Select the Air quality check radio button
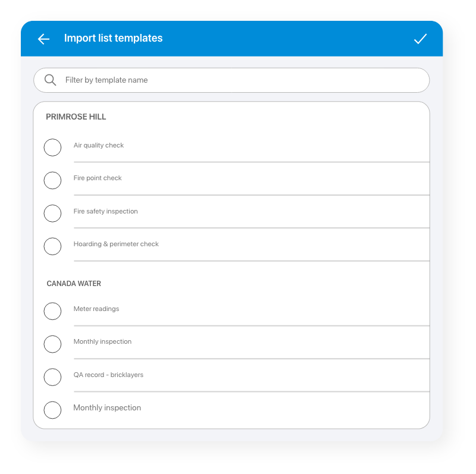Image resolution: width=476 pixels, height=474 pixels. [x=52, y=147]
